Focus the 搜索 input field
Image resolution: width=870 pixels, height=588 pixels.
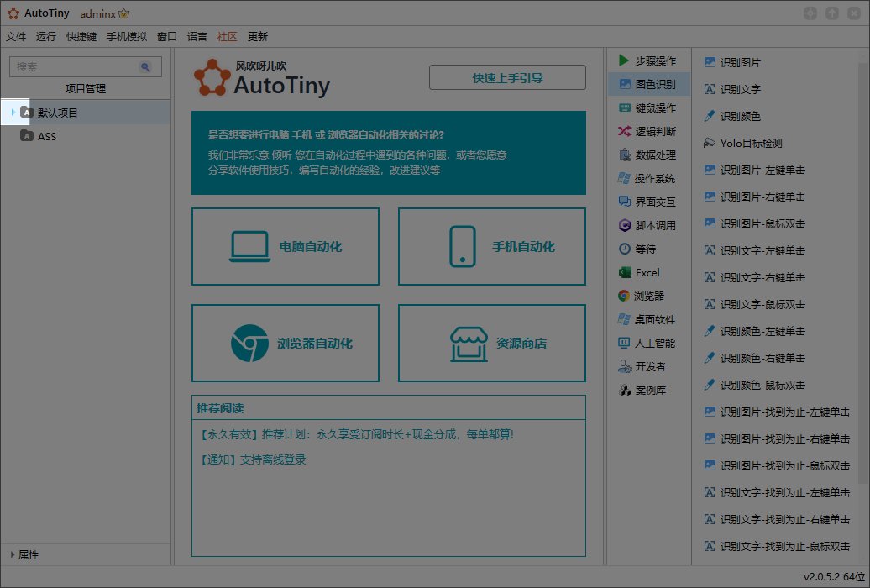(x=86, y=66)
